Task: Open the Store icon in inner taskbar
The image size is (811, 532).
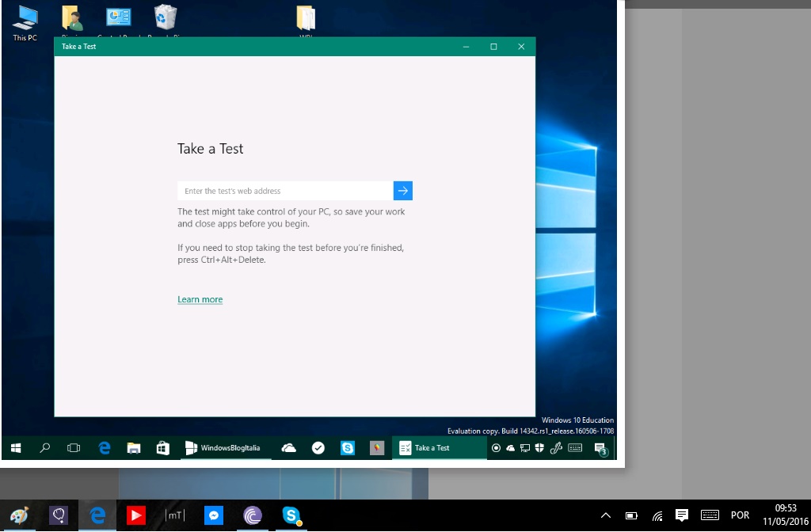Action: pos(162,448)
